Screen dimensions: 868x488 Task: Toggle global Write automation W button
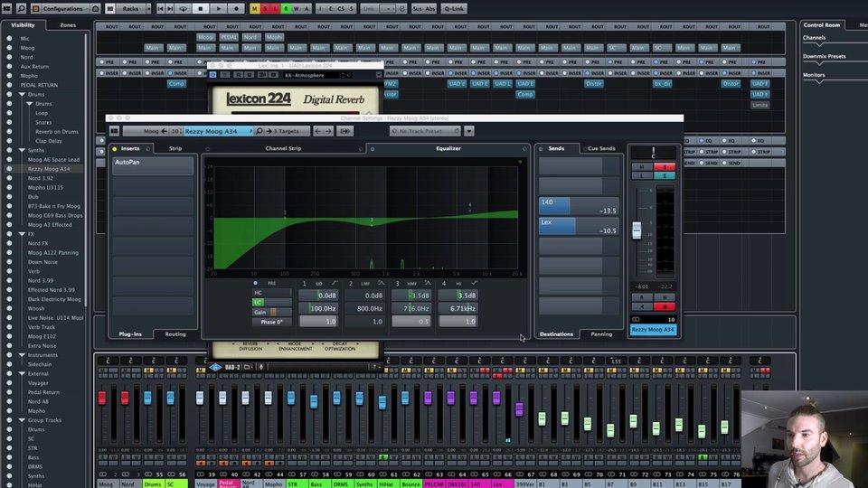point(297,8)
